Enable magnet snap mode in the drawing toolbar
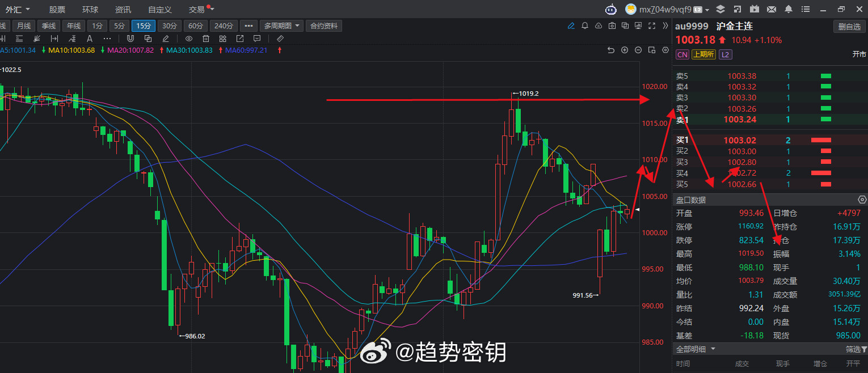Screen dimensions: 868x373 coord(131,39)
